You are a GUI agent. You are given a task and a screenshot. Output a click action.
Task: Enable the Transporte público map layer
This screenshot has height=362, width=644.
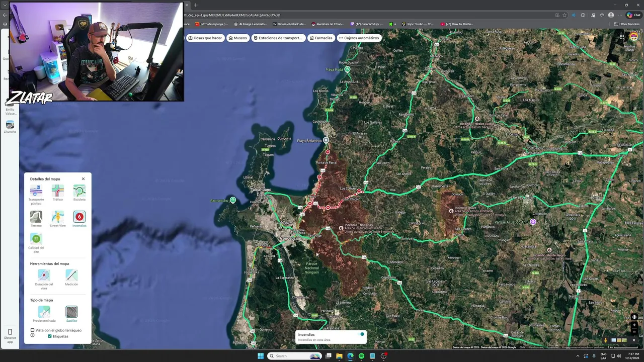[x=36, y=191]
